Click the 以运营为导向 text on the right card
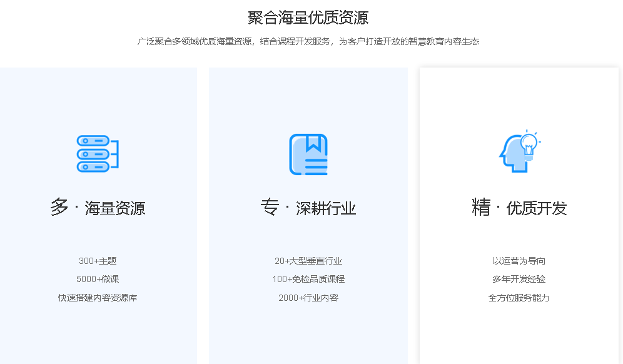This screenshot has height=364, width=623. pos(519,261)
